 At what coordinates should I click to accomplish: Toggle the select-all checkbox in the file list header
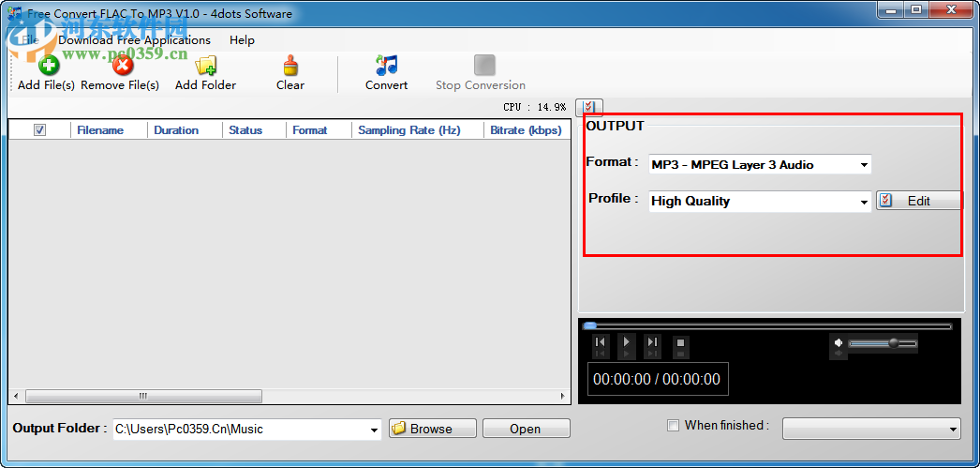(40, 130)
